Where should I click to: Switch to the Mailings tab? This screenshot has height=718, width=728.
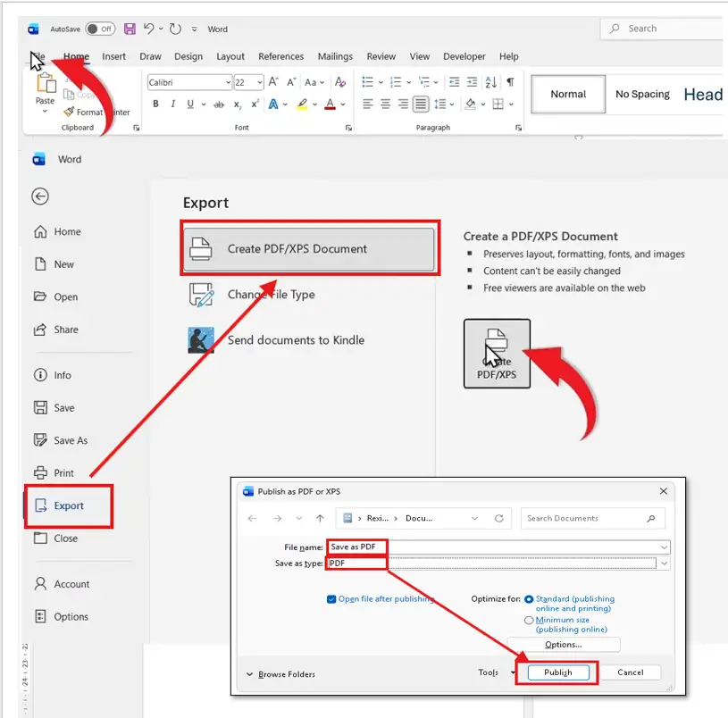coord(335,56)
